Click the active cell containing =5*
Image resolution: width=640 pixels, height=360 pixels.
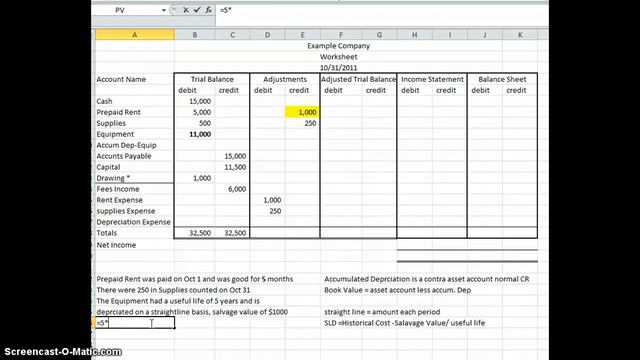pos(135,323)
